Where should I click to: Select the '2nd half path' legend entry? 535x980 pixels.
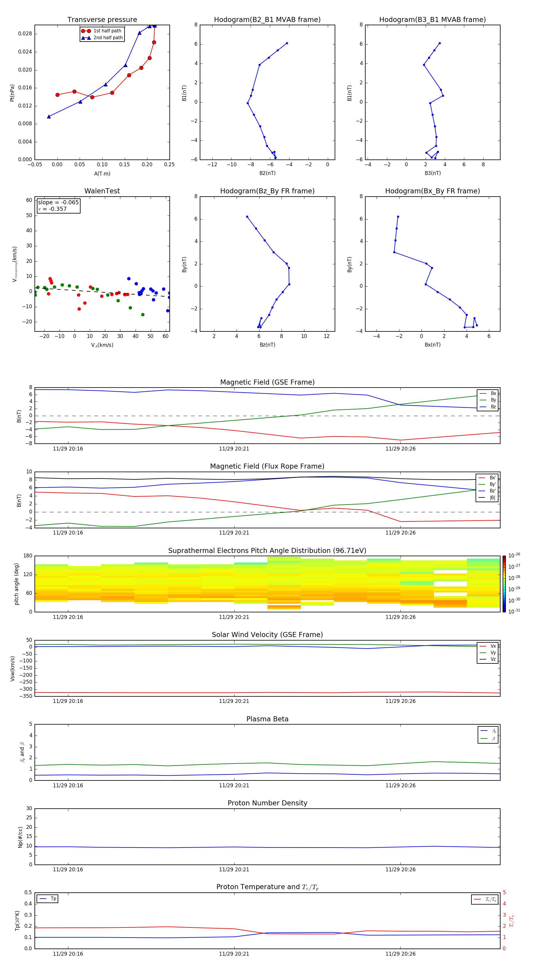pos(102,38)
